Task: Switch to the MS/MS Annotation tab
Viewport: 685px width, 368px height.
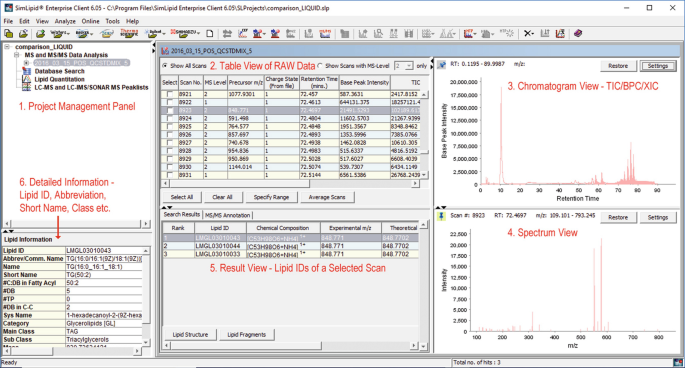Action: 227,215
